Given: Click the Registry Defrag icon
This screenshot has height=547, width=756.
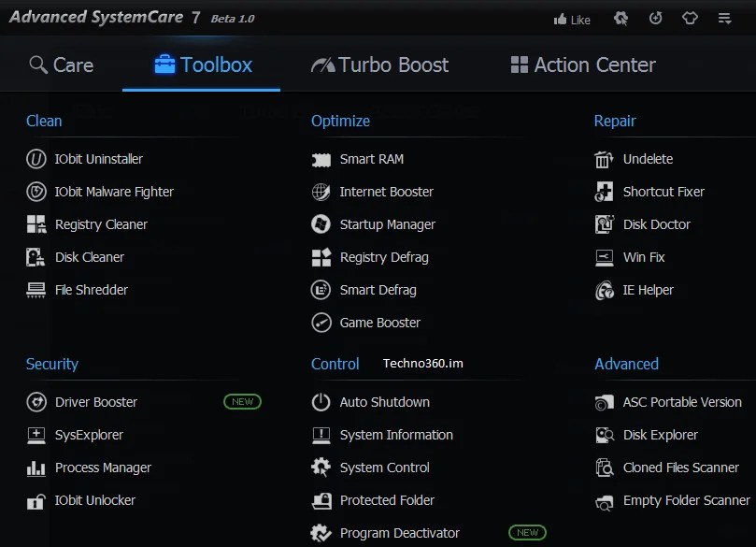Looking at the screenshot, I should coord(321,257).
